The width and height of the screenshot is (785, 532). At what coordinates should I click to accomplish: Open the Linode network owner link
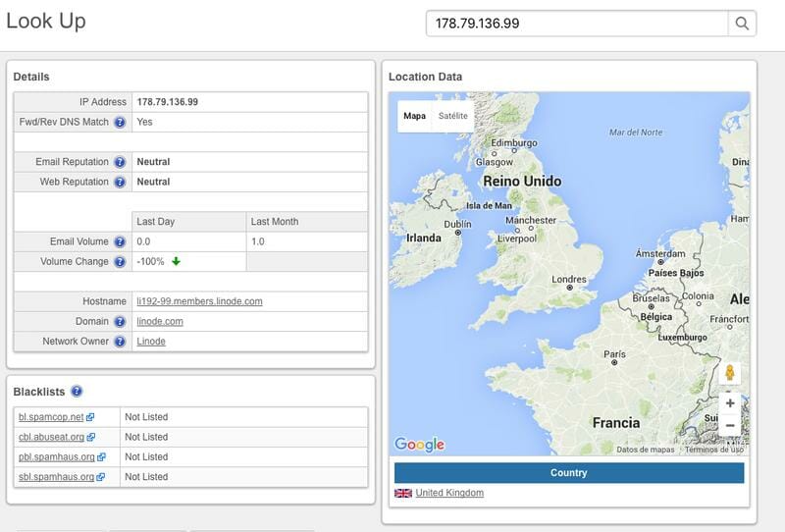[151, 342]
